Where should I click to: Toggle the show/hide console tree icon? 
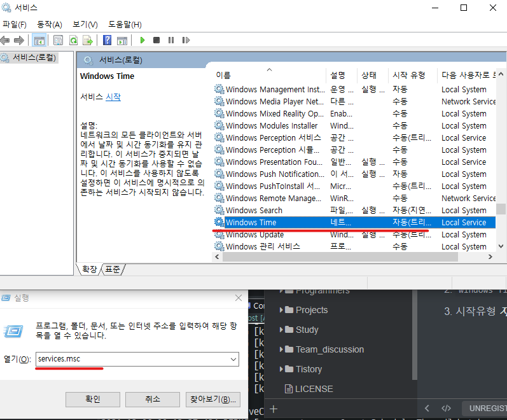click(x=39, y=41)
